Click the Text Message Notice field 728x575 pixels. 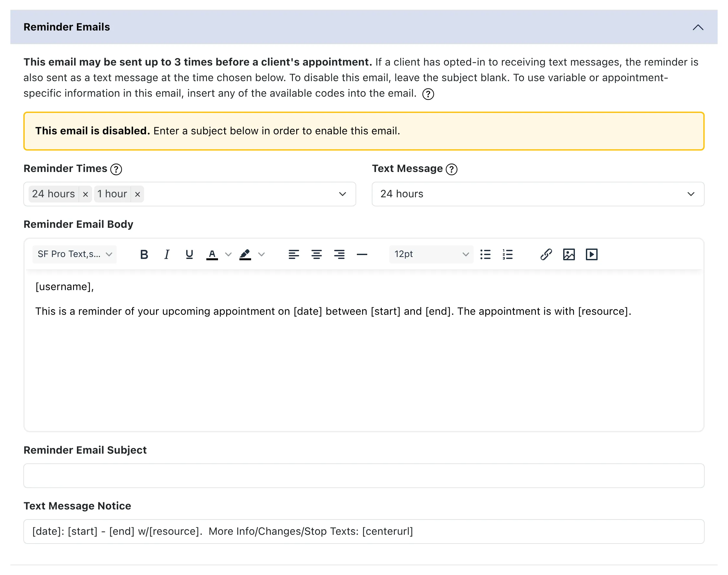[364, 532]
